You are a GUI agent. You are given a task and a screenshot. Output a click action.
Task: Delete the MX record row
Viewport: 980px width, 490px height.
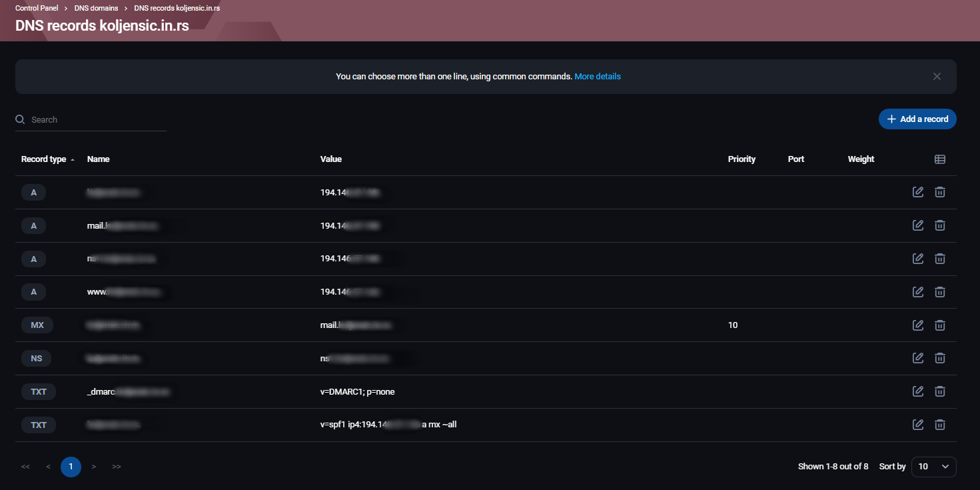(939, 325)
